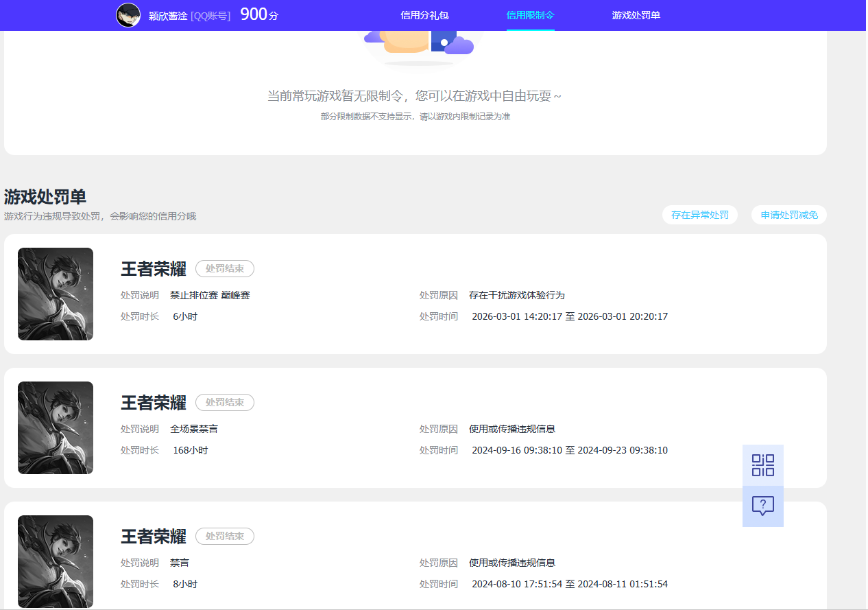The image size is (868, 610).
Task: Click the 168小时 duration value
Action: pyautogui.click(x=191, y=450)
